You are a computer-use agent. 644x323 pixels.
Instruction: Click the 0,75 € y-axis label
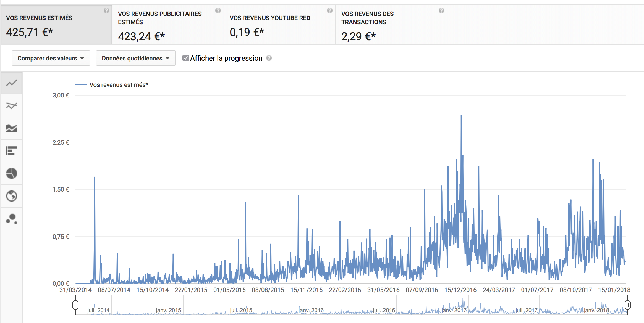61,237
